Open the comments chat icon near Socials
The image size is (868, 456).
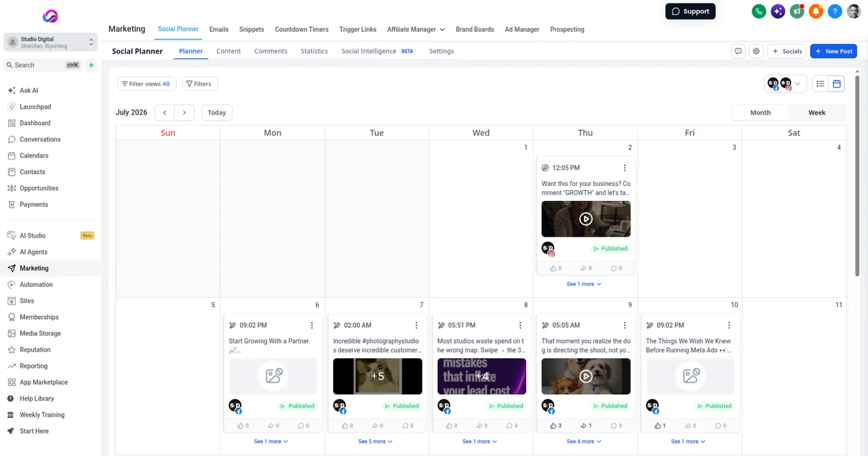click(x=738, y=51)
